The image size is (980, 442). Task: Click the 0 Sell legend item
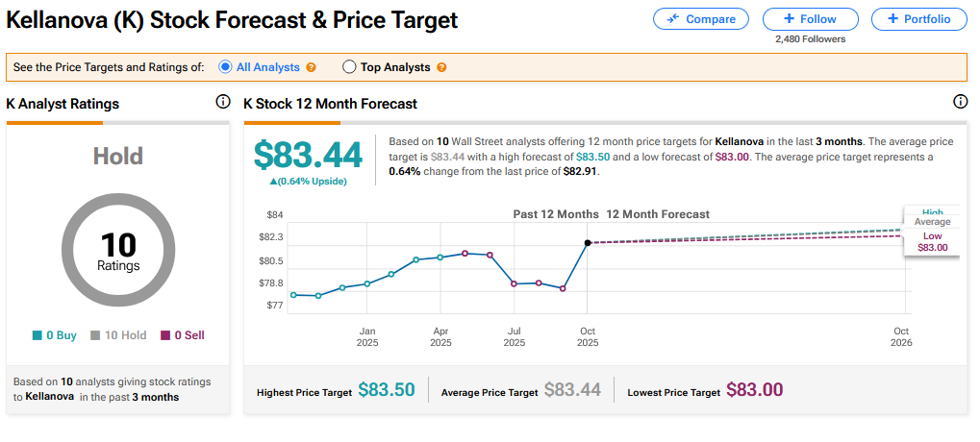[182, 335]
